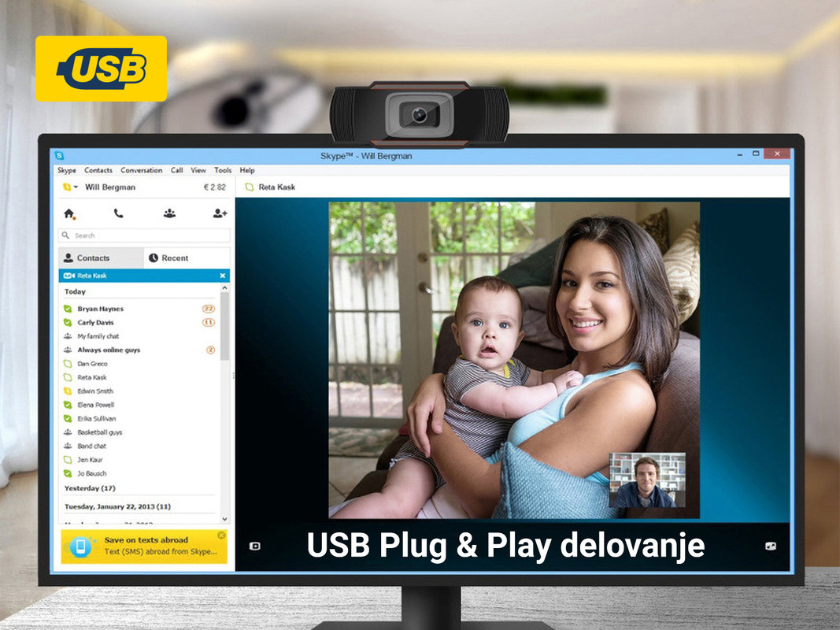Click the scroll up arrow in the recent list
Image resolution: width=840 pixels, height=630 pixels.
[224, 288]
